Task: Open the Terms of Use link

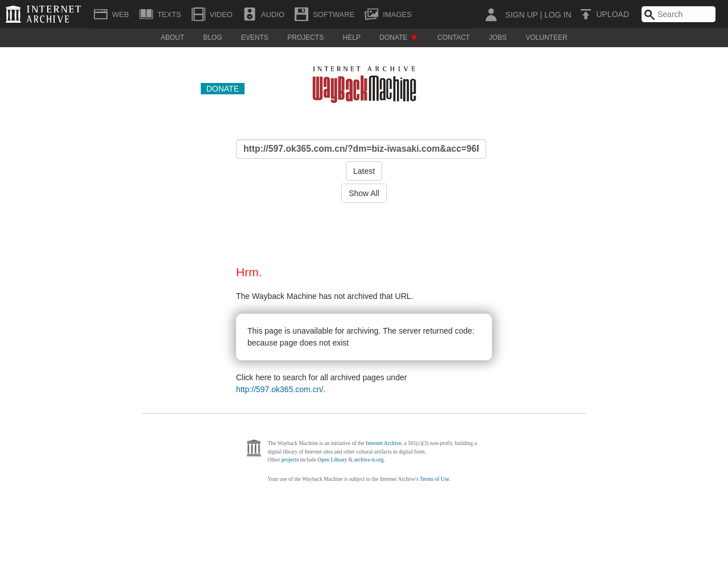Action: [434, 479]
